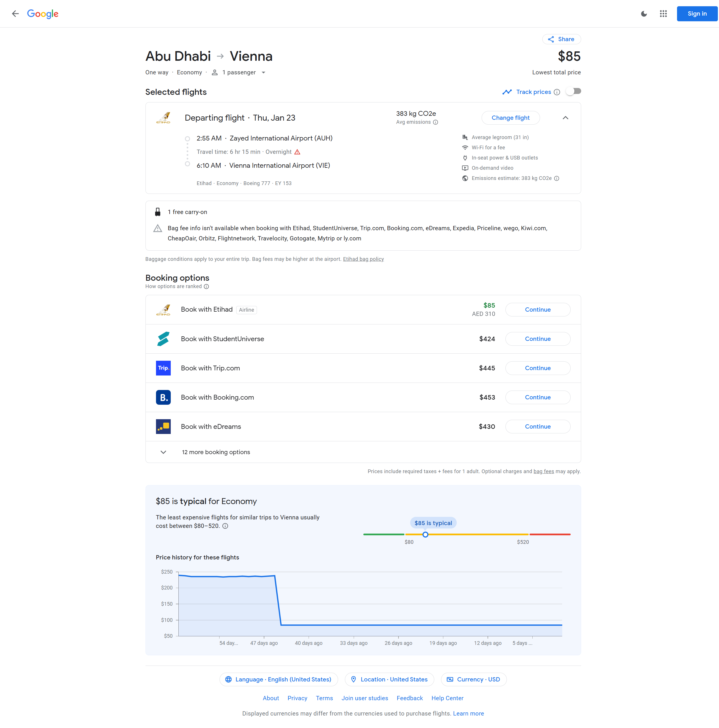
Task: Open the Google apps grid
Action: [x=663, y=14]
